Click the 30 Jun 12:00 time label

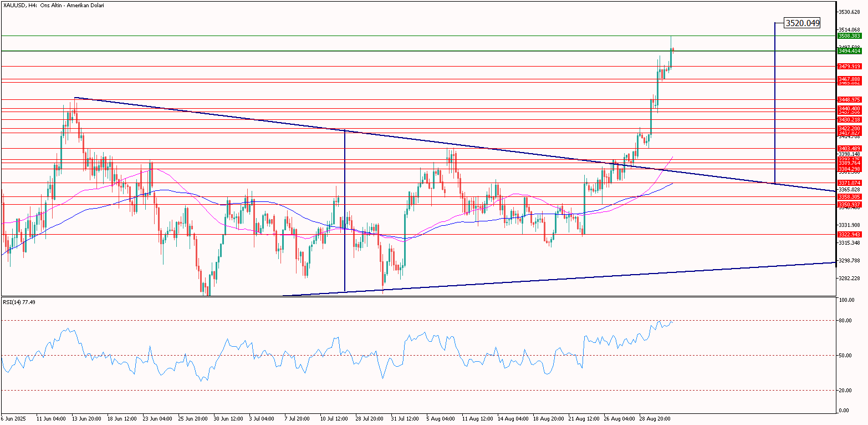(228, 418)
